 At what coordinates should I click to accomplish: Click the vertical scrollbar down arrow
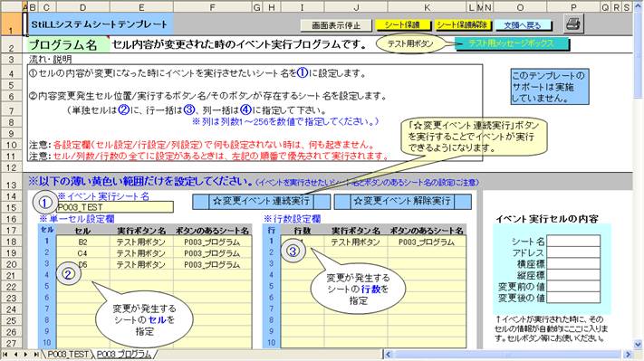[x=638, y=345]
